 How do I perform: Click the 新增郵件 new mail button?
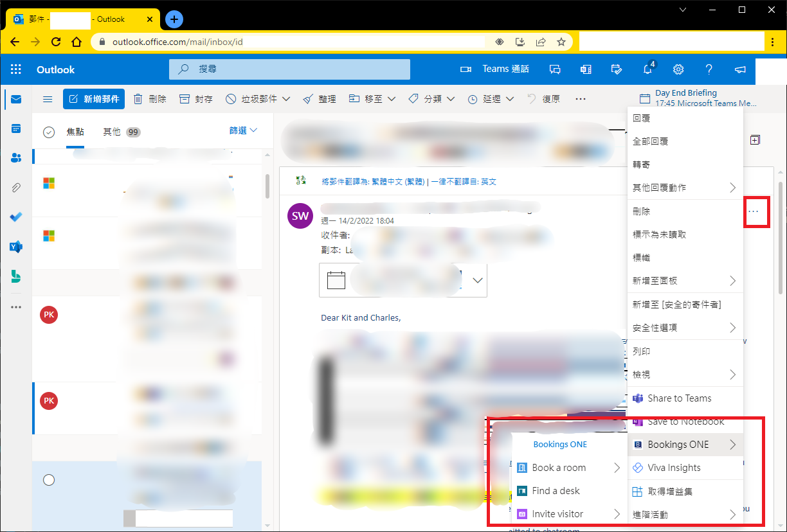(x=94, y=99)
